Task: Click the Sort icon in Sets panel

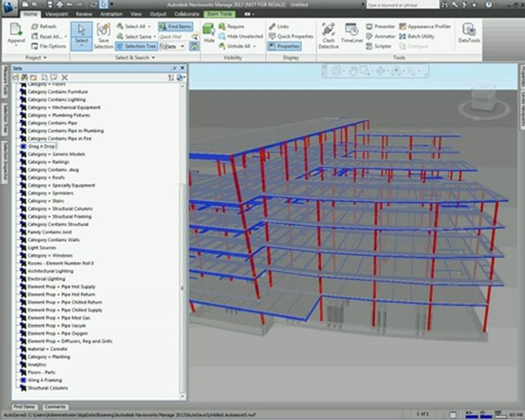Action: coord(171,78)
